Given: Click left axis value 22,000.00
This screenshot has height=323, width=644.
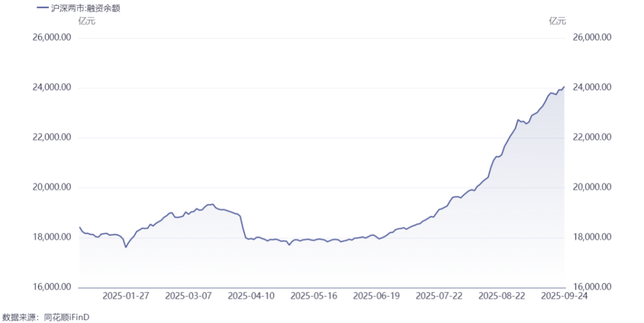Looking at the screenshot, I should 52,137.
